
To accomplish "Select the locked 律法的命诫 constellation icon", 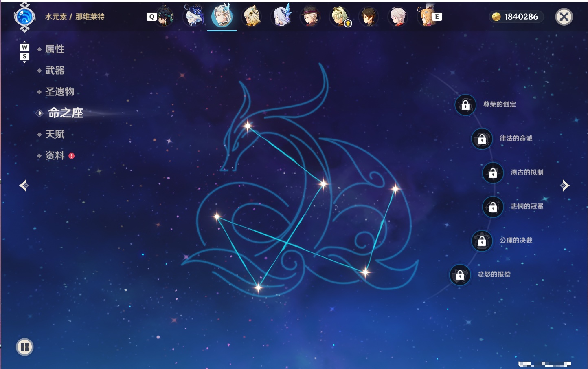I will [482, 139].
